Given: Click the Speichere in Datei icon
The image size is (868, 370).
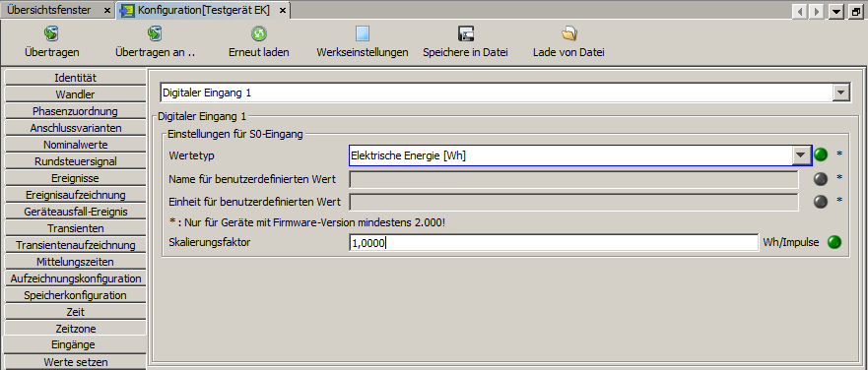Looking at the screenshot, I should 466,34.
